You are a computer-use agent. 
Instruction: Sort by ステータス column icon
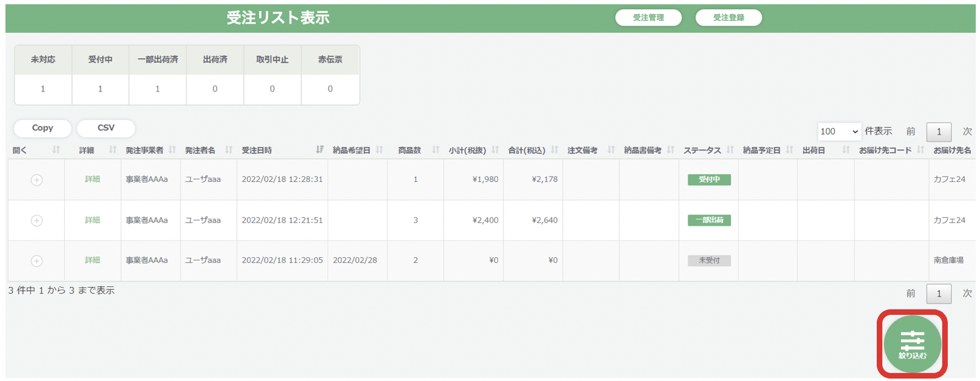click(x=730, y=150)
